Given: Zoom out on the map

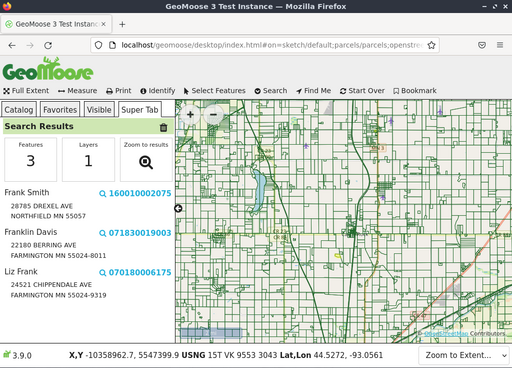Looking at the screenshot, I should (213, 115).
